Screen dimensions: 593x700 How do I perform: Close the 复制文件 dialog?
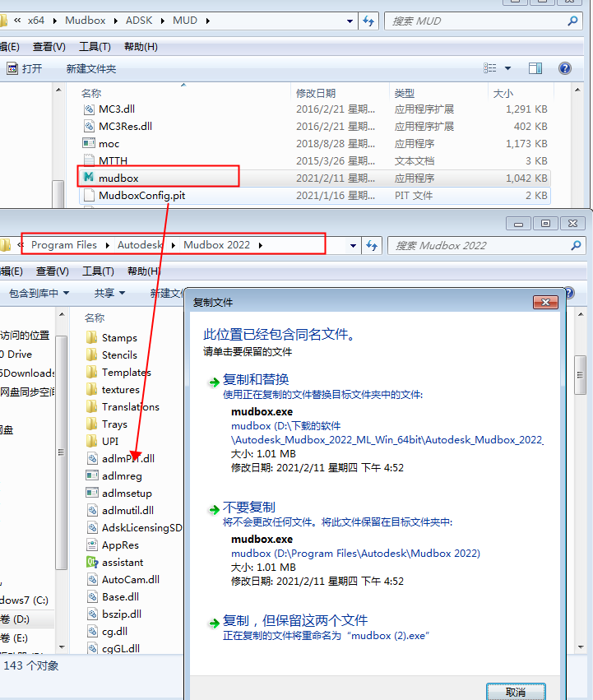point(545,302)
